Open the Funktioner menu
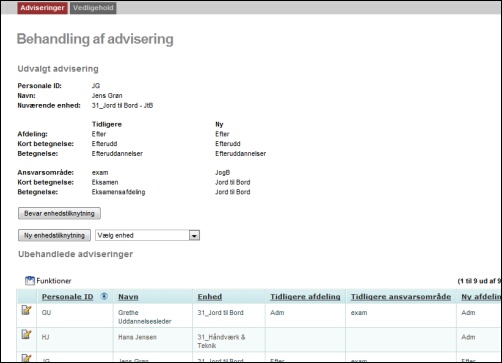The height and width of the screenshot is (363, 502). point(54,281)
